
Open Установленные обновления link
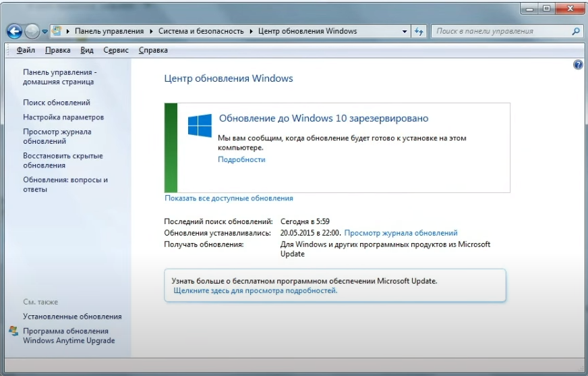pos(72,317)
